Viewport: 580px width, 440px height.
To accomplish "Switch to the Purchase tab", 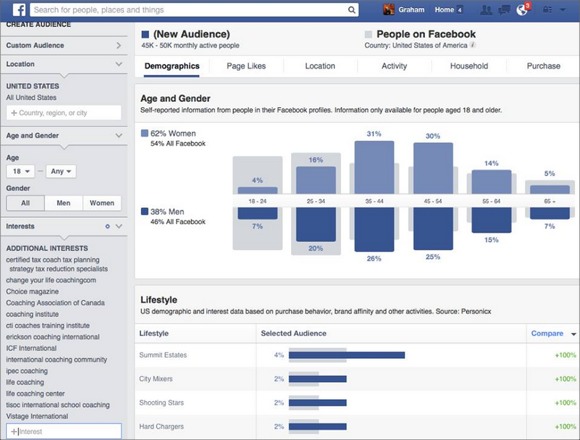I will click(x=543, y=66).
